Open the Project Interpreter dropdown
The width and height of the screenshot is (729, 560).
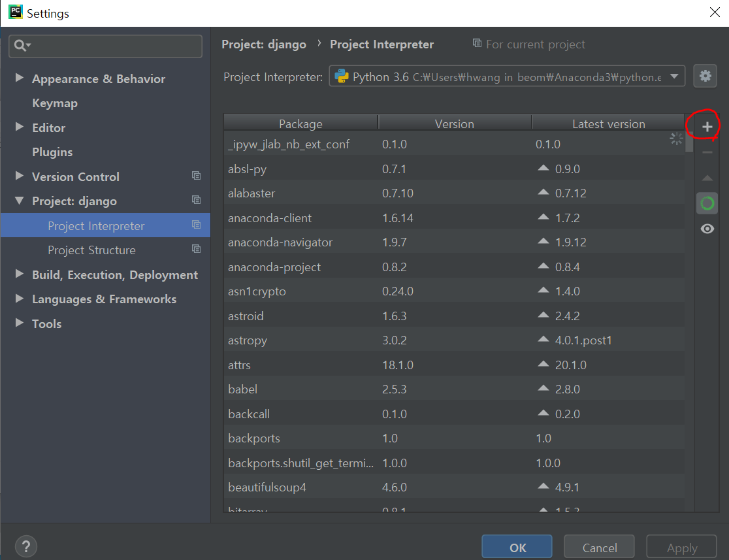pos(508,76)
